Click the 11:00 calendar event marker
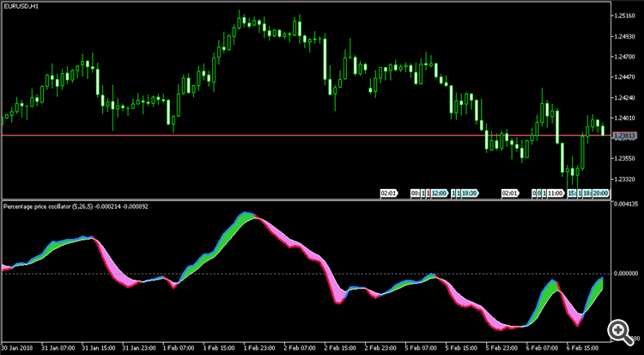 pos(556,193)
